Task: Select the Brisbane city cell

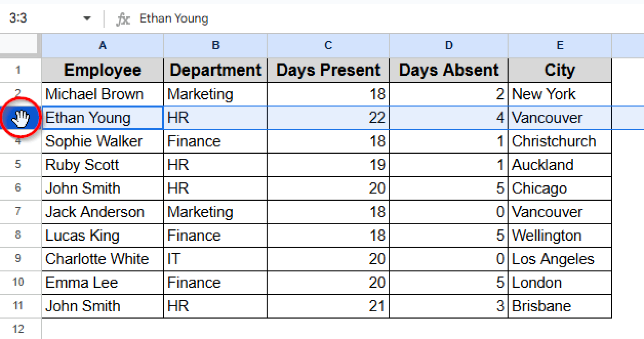Action: click(x=560, y=306)
